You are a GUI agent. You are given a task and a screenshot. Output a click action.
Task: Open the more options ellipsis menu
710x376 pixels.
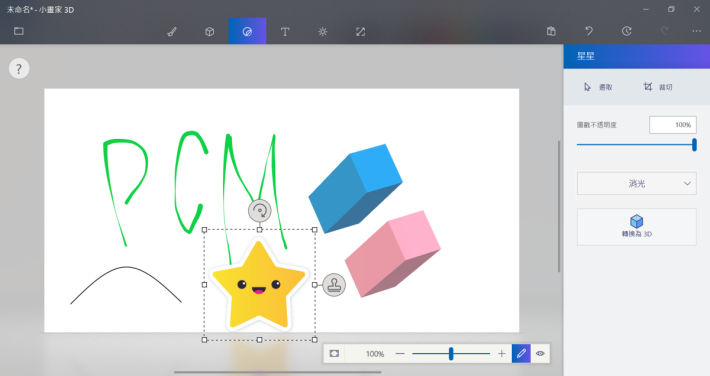pyautogui.click(x=696, y=31)
